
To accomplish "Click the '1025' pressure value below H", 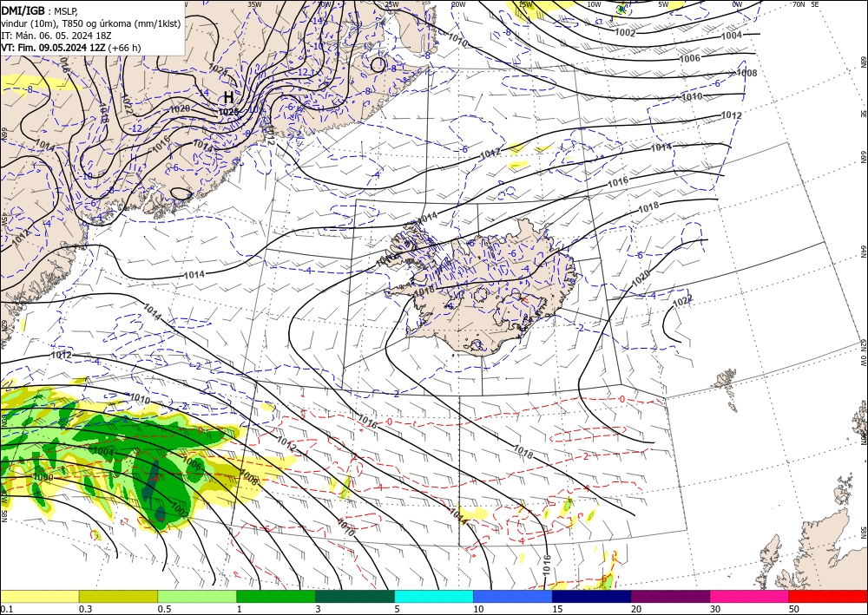I will (228, 112).
